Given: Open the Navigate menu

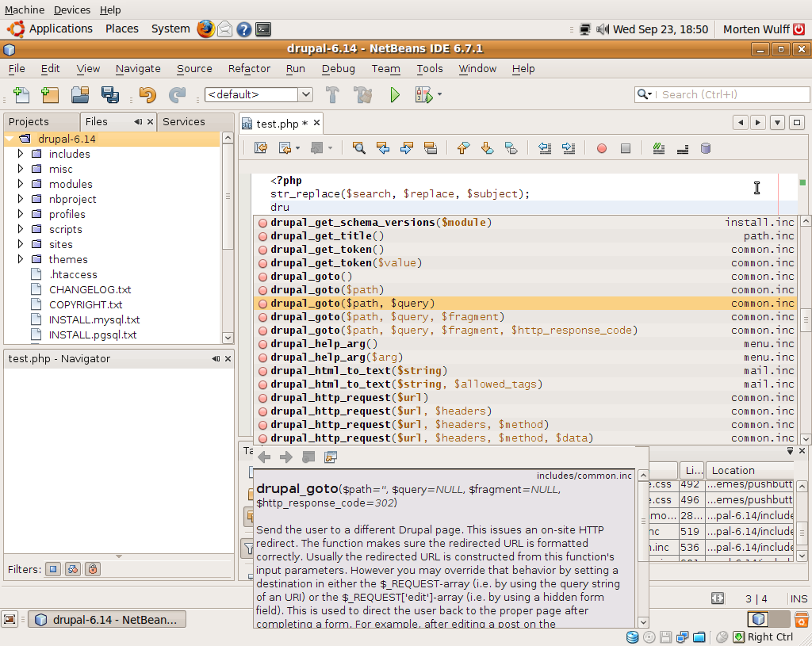Looking at the screenshot, I should [138, 68].
